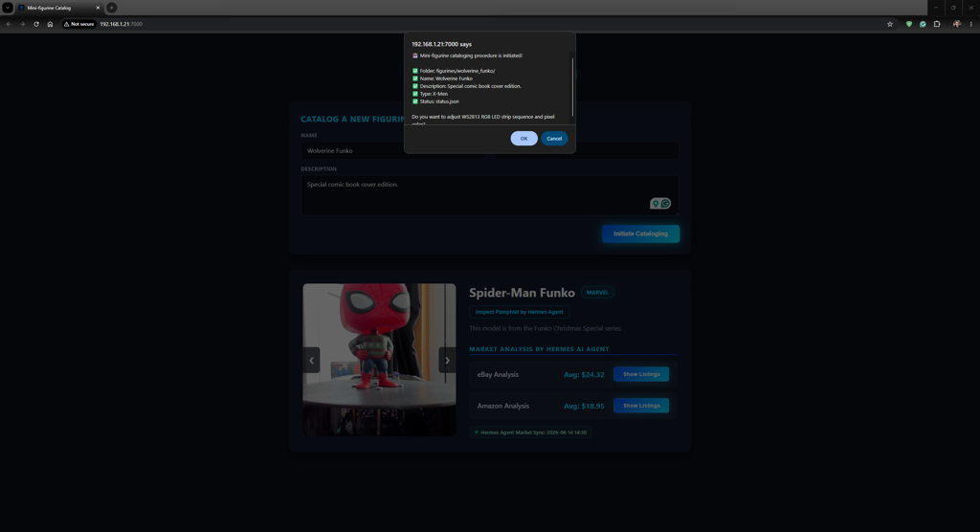The height and width of the screenshot is (532, 980).
Task: Click the Description text area
Action: point(489,195)
